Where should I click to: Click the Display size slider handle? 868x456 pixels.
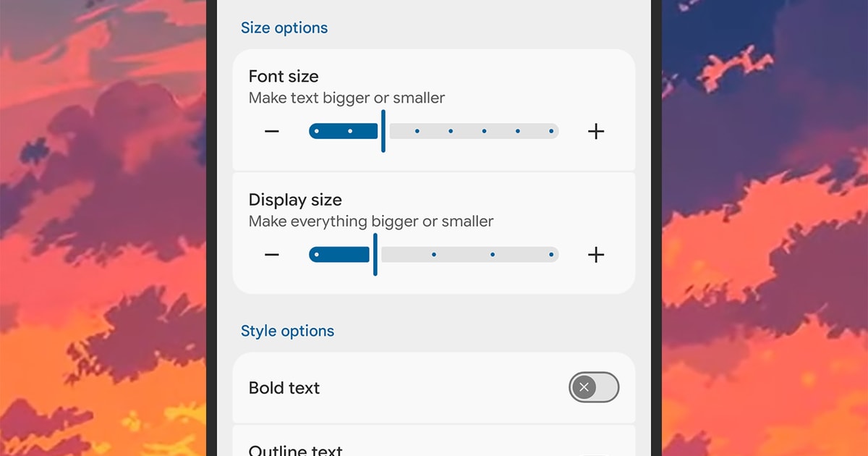pyautogui.click(x=375, y=255)
